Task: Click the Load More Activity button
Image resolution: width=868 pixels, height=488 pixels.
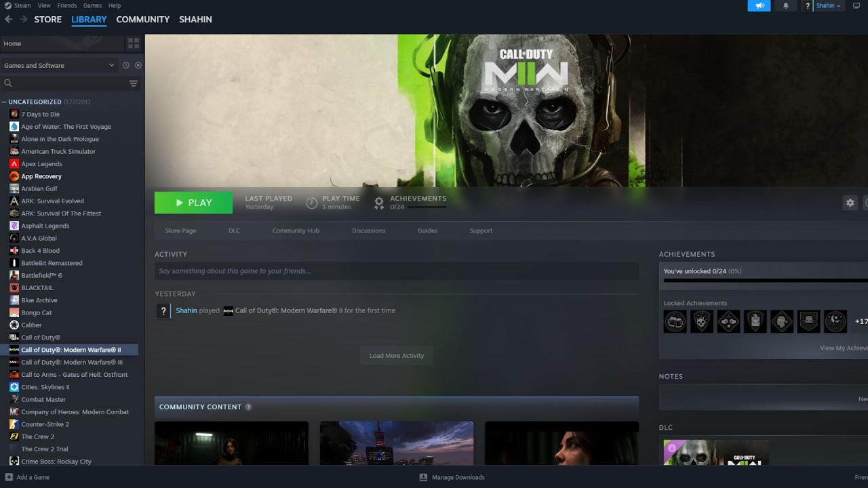Action: (x=397, y=355)
